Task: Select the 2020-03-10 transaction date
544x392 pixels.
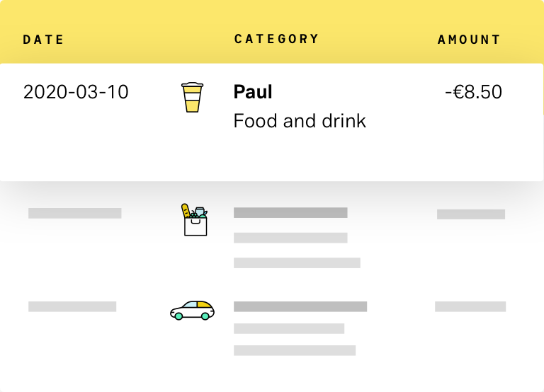Action: pos(76,92)
